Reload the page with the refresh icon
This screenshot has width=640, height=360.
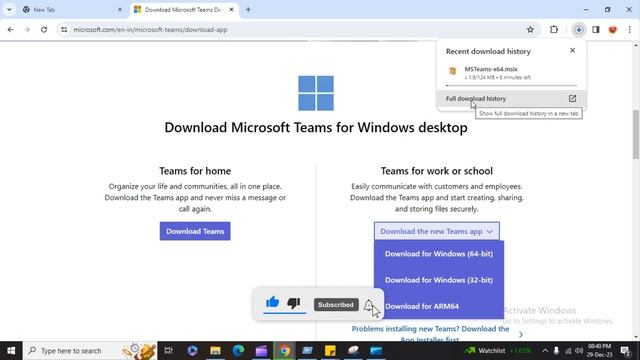pos(44,30)
